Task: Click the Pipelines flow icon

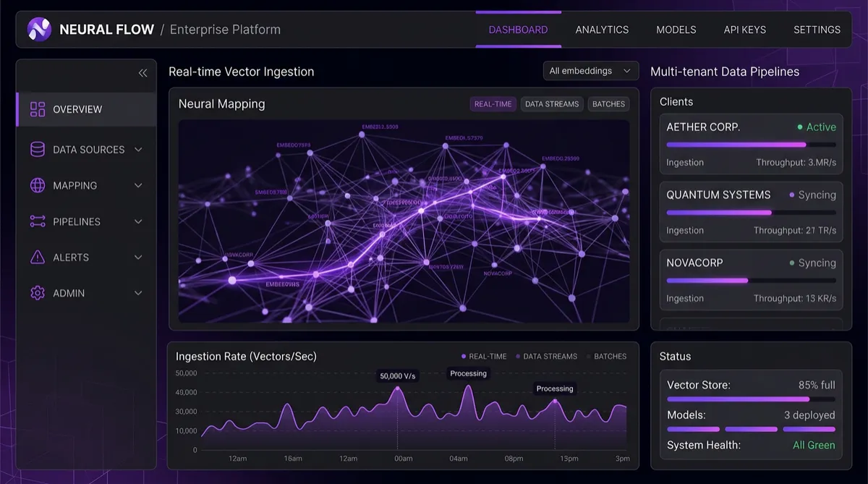Action: tap(38, 221)
